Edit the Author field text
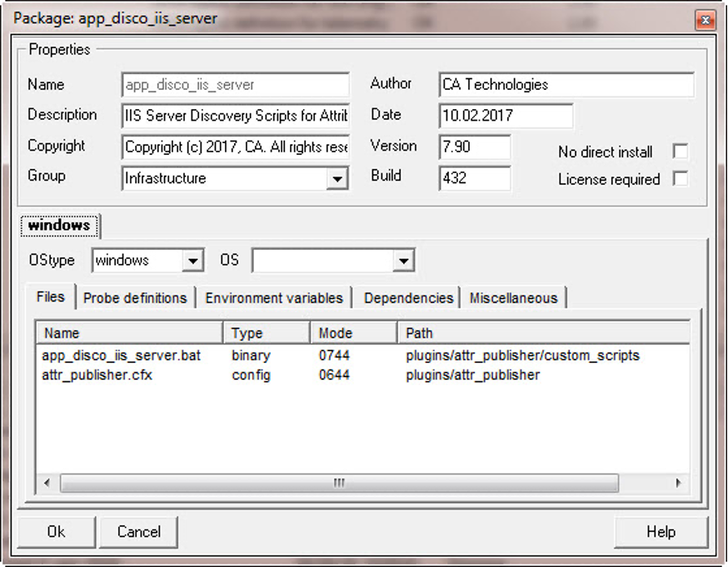Image resolution: width=728 pixels, height=567 pixels. 566,84
